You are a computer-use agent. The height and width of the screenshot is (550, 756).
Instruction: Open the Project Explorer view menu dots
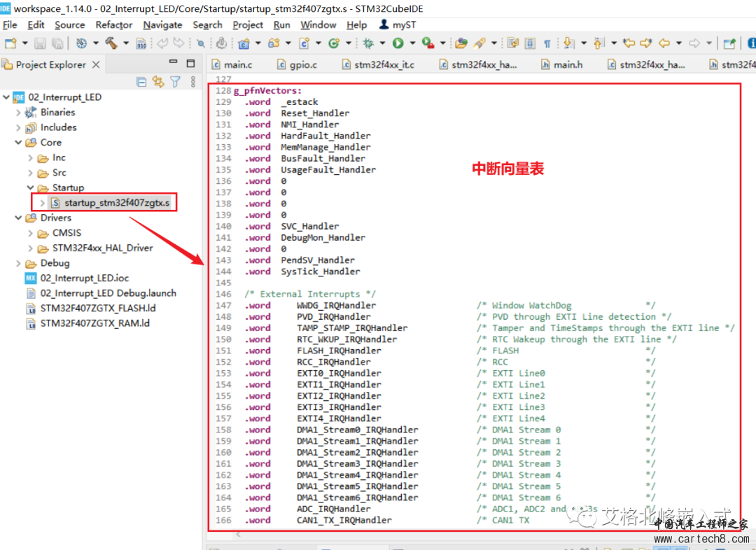point(193,82)
